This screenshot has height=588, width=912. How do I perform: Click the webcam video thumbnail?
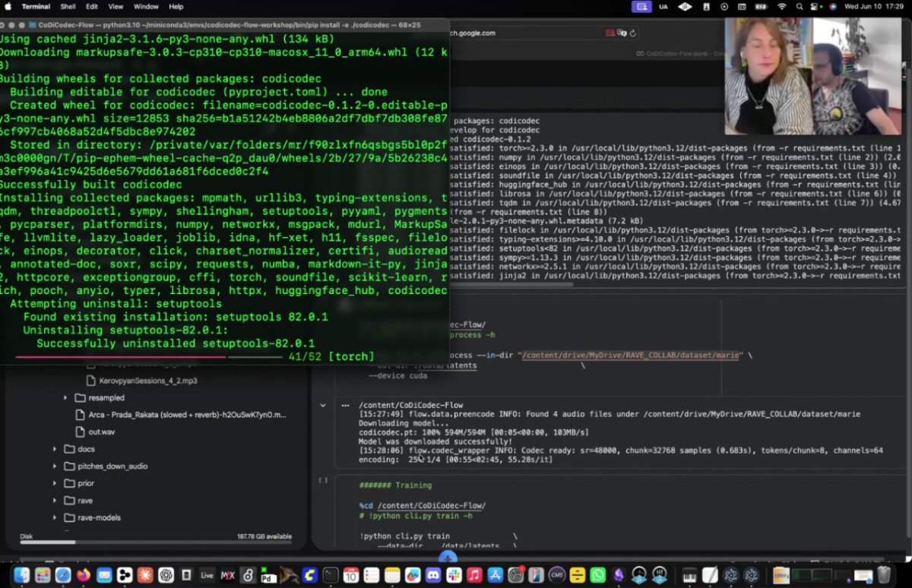(812, 76)
